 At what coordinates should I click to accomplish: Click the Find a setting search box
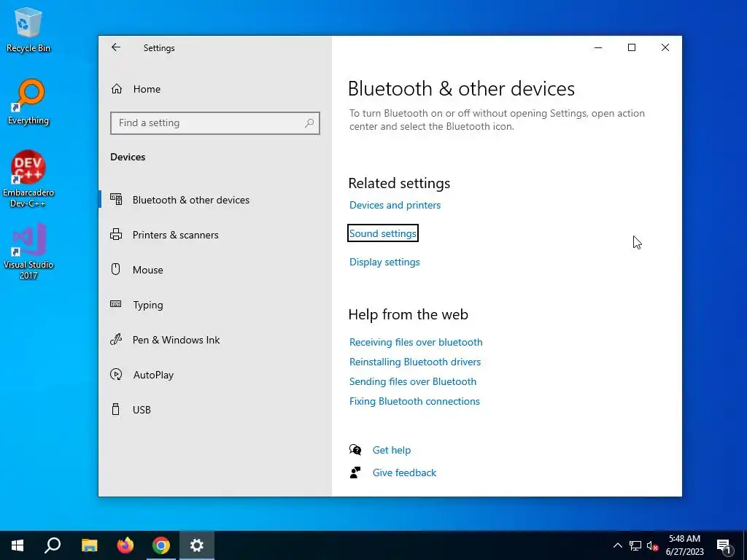click(x=215, y=122)
